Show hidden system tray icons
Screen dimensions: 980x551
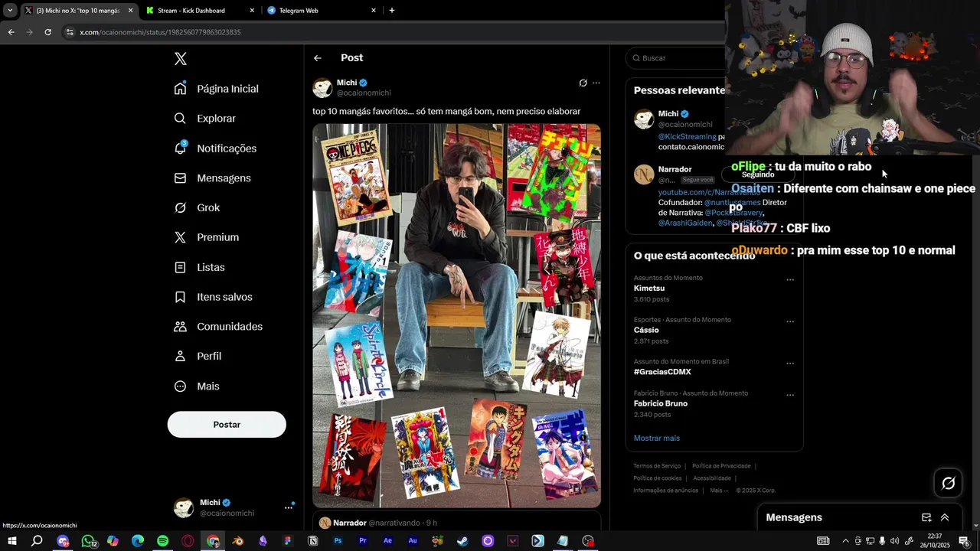coord(845,541)
